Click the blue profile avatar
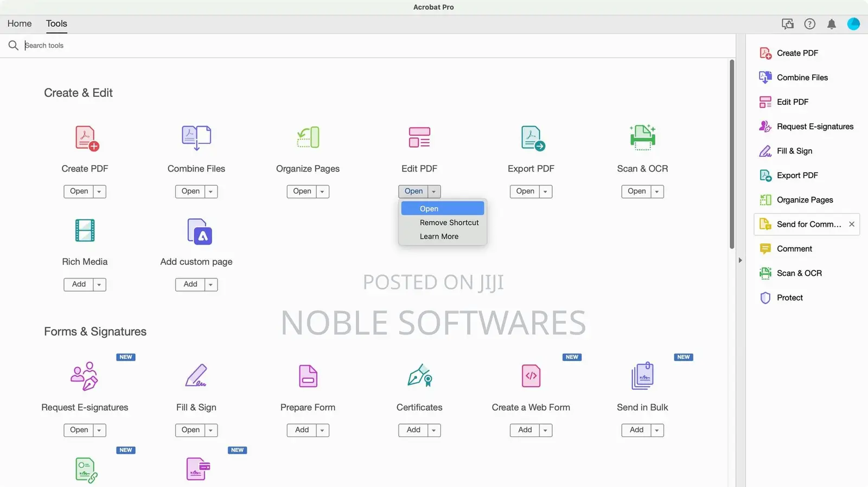868x487 pixels. 853,24
